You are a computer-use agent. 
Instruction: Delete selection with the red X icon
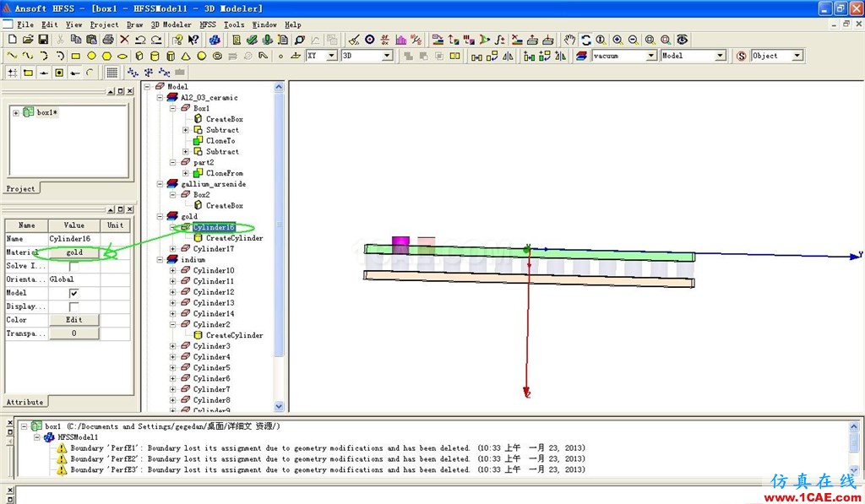tap(125, 40)
